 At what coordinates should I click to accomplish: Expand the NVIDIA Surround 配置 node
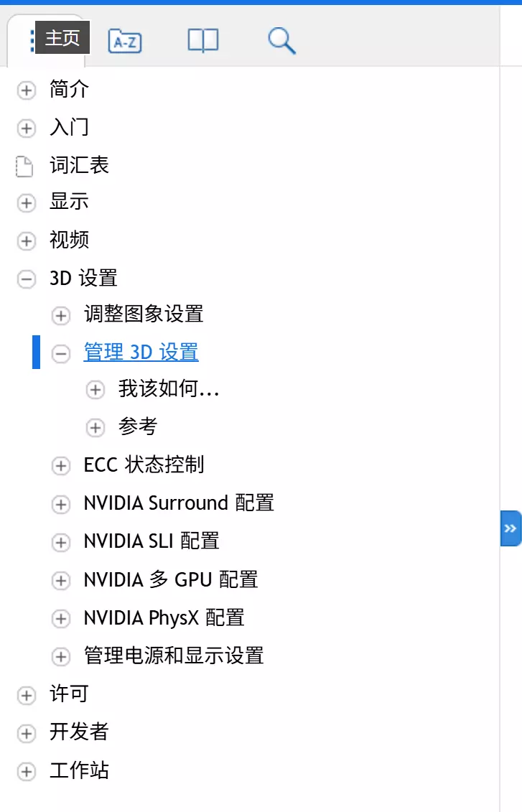click(x=61, y=504)
